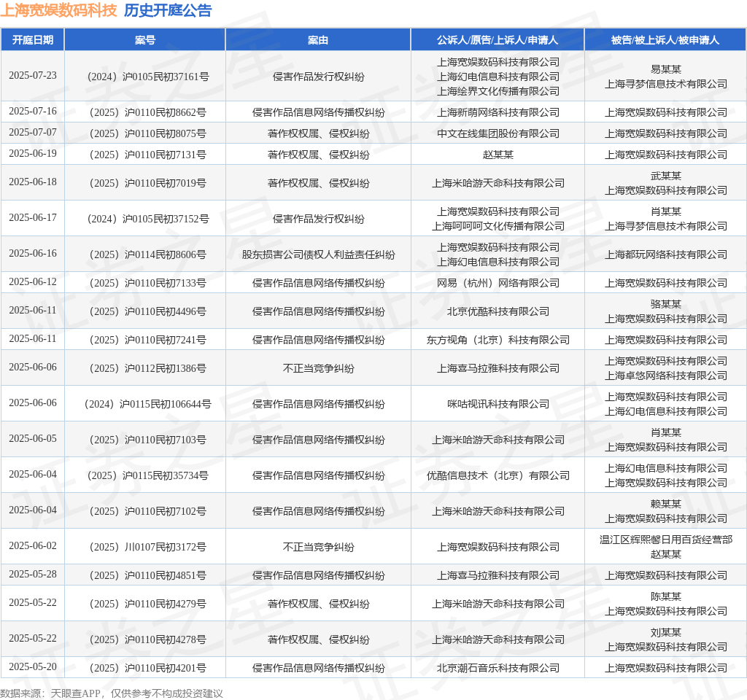Click plaintiff 东方视角（北京）科技有限公司
Screen dimensions: 747x700
click(498, 340)
